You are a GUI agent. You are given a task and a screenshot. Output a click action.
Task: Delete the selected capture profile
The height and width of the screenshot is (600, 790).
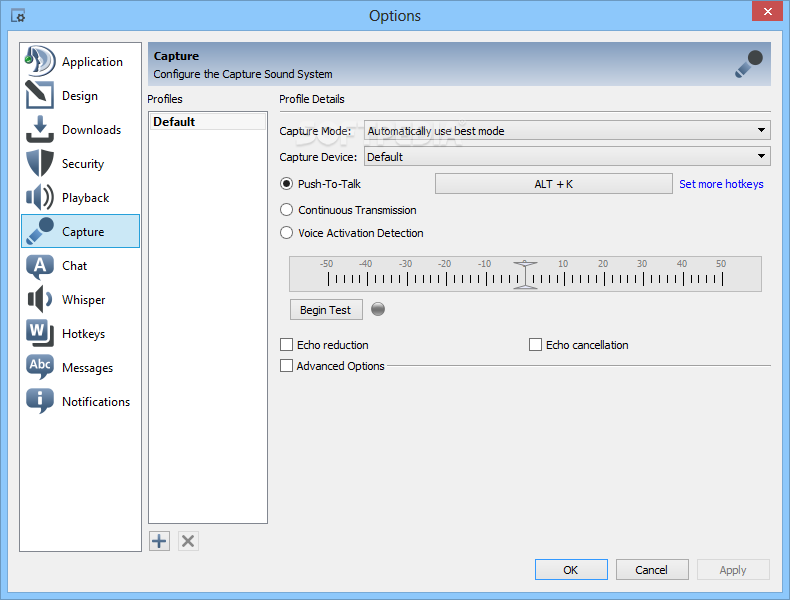coord(188,541)
